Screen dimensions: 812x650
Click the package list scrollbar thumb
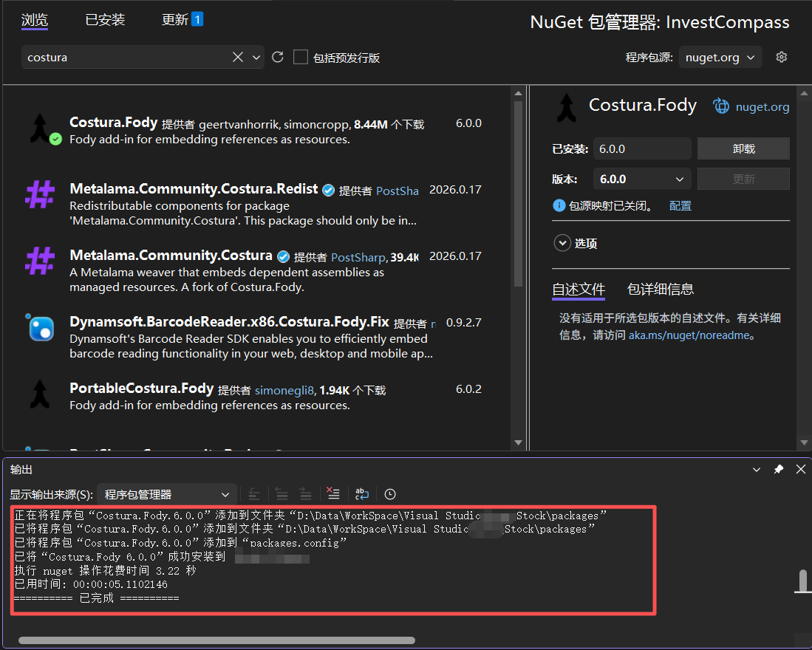[518, 194]
